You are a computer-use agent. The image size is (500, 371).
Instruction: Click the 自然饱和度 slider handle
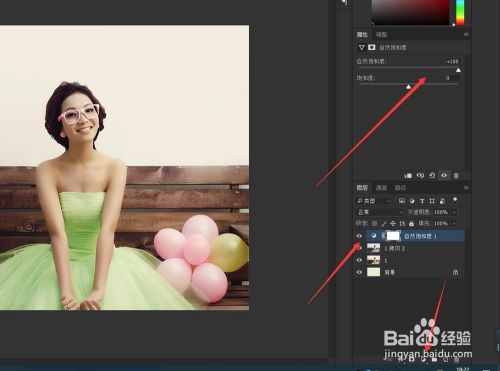[x=458, y=70]
